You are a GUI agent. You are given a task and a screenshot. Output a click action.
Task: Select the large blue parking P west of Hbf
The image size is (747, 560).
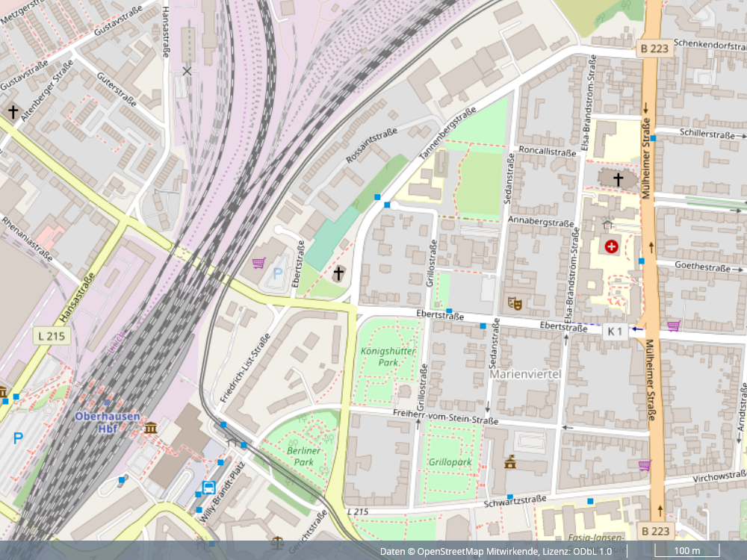(x=18, y=439)
